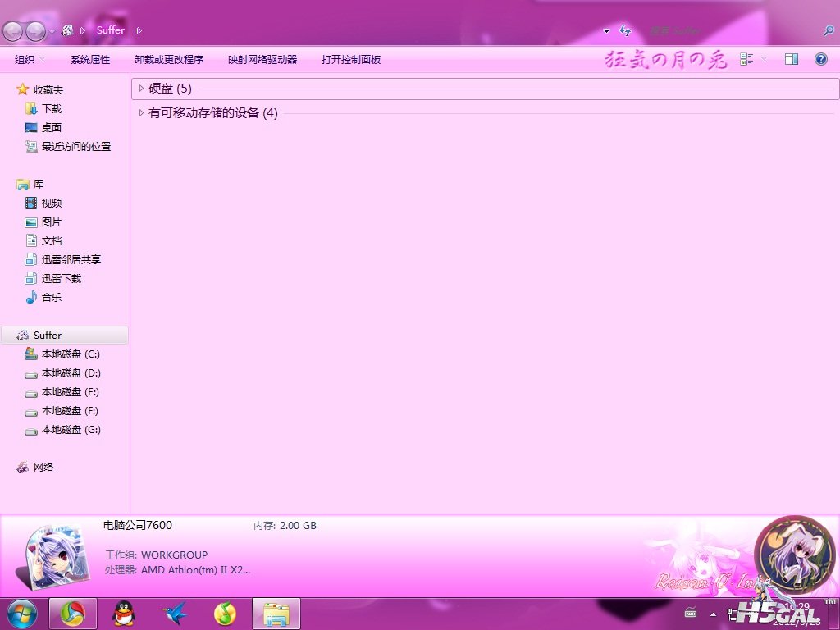Open 桌面 in the favorites list
Screen dimensions: 840x630
click(52, 127)
